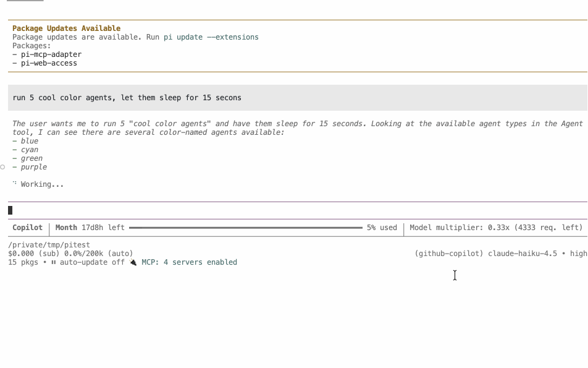588x368 pixels.
Task: Click the Copilot label in status bar
Action: pos(27,228)
